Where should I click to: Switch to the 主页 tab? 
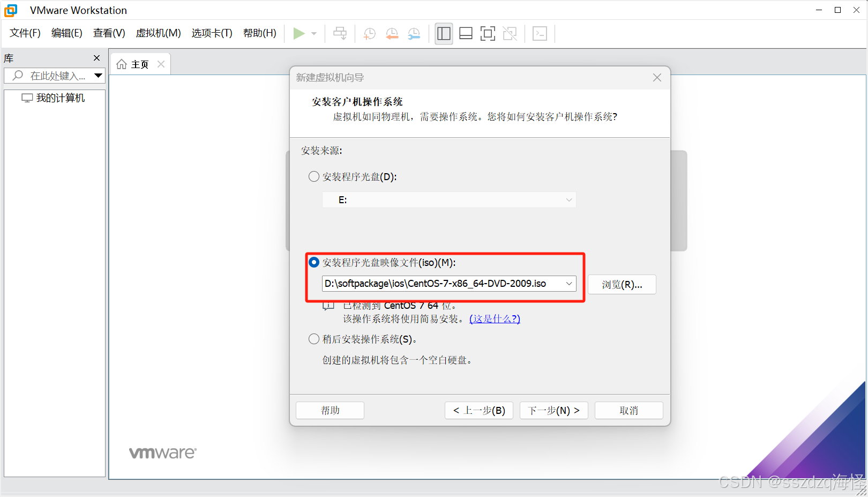(140, 64)
